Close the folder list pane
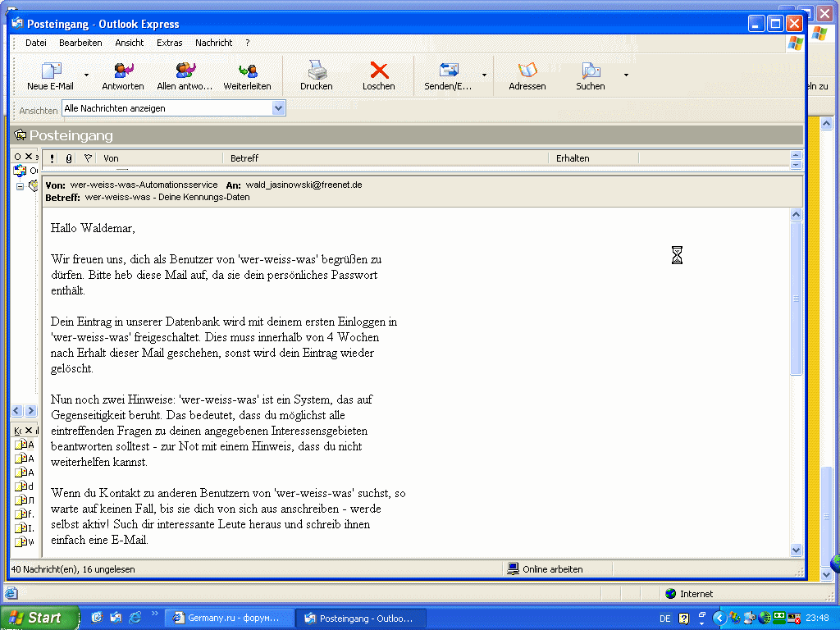This screenshot has width=840, height=630. (x=29, y=157)
